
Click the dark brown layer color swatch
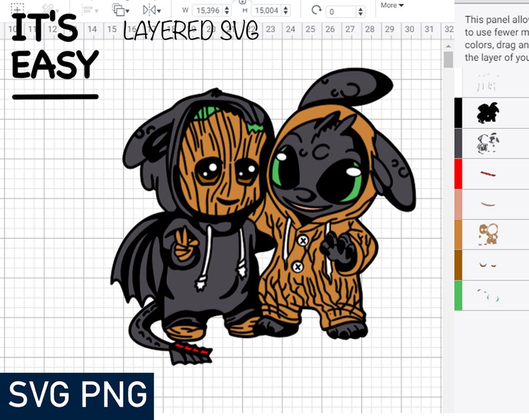click(x=458, y=265)
